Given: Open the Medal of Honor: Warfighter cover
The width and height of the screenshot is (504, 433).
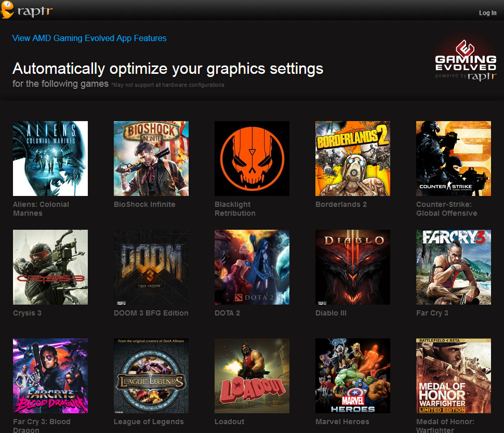Looking at the screenshot, I should (x=454, y=376).
